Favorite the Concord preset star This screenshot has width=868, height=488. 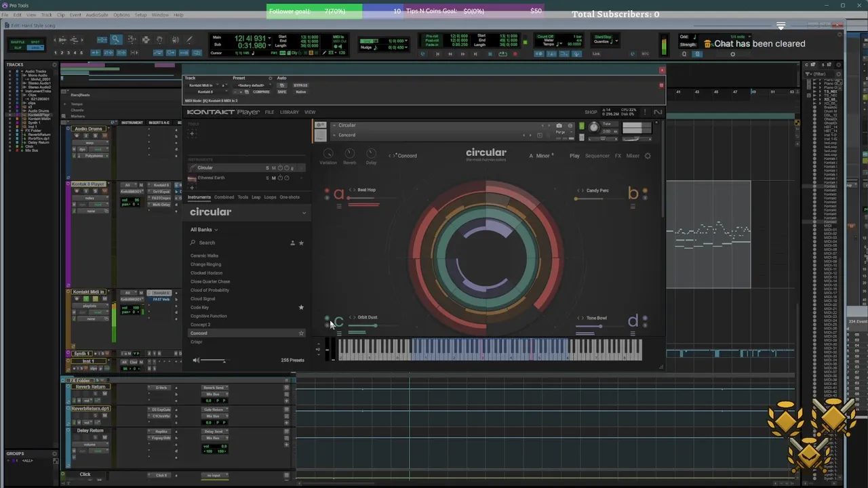[301, 333]
